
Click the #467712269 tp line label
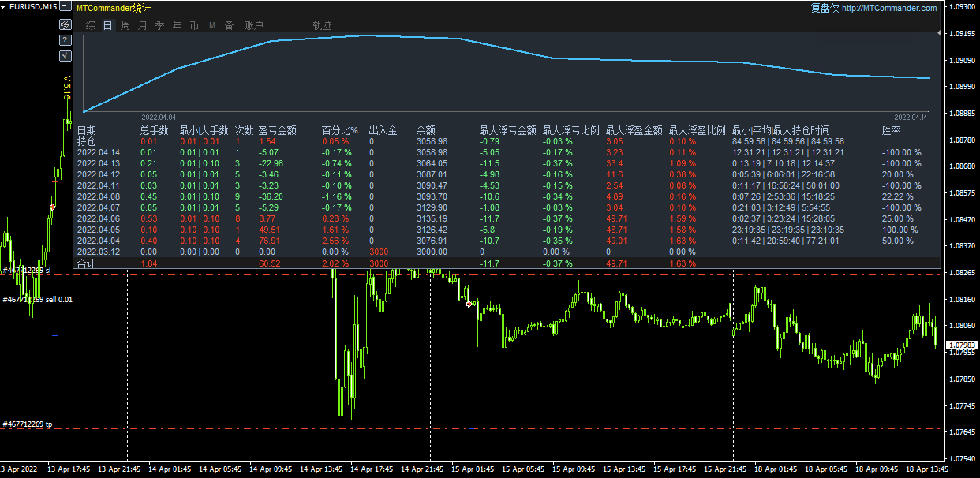pos(28,424)
